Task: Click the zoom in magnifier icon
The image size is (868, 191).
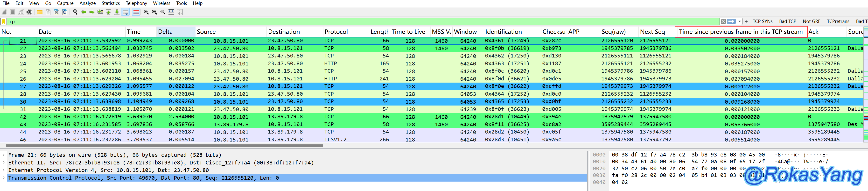Action: [146, 12]
